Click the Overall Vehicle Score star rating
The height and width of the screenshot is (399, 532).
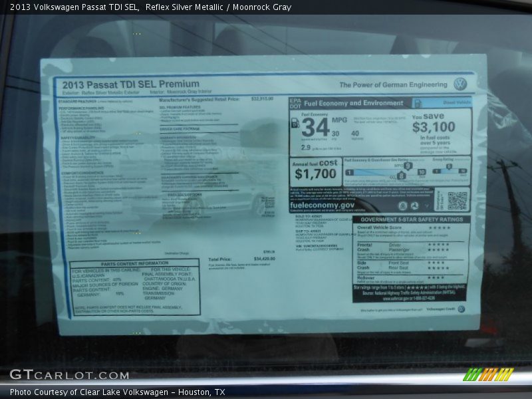point(439,227)
